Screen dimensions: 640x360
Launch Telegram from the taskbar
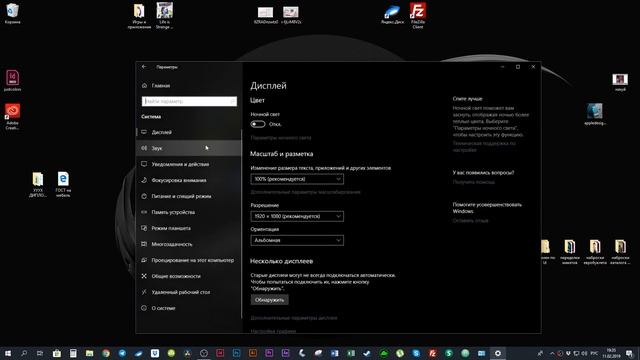click(122, 353)
